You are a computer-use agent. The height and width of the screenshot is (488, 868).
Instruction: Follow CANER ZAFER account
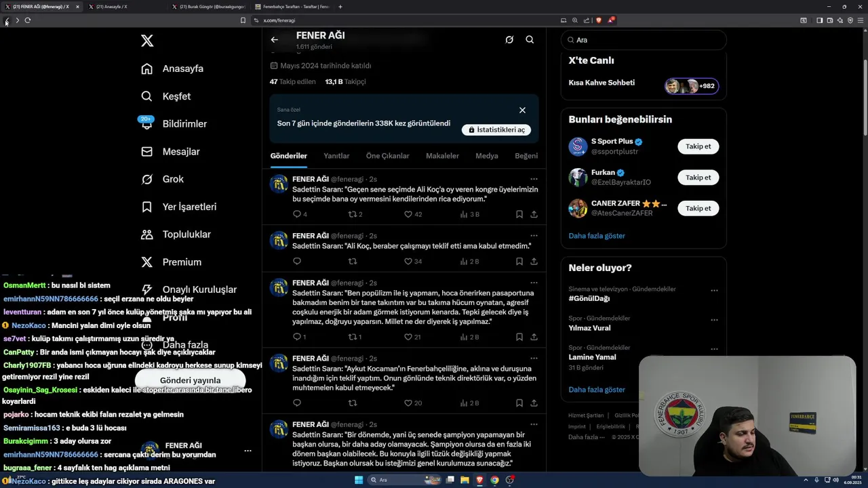tap(698, 208)
